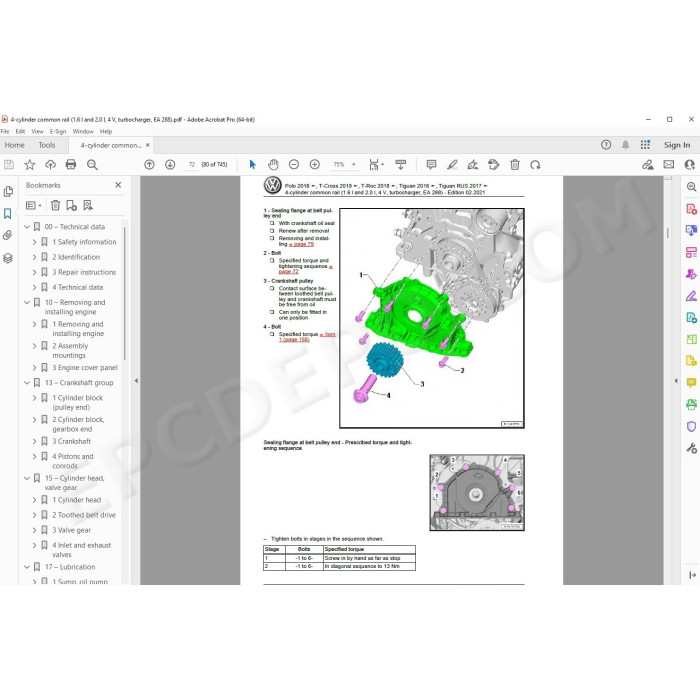The image size is (700, 700).
Task: Open the Attachments paperclip panel
Action: click(8, 235)
